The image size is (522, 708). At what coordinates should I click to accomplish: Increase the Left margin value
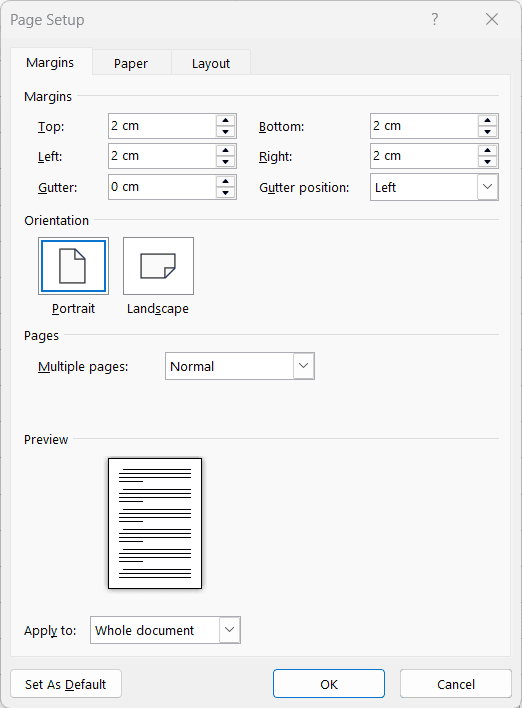tap(225, 151)
